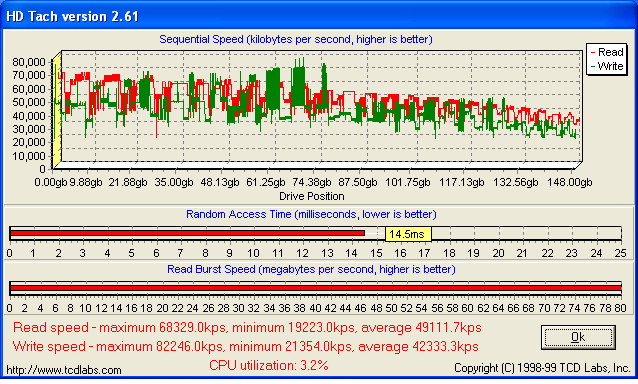Click the 148.00gb drive position label
The height and width of the screenshot is (384, 638).
pyautogui.click(x=570, y=182)
